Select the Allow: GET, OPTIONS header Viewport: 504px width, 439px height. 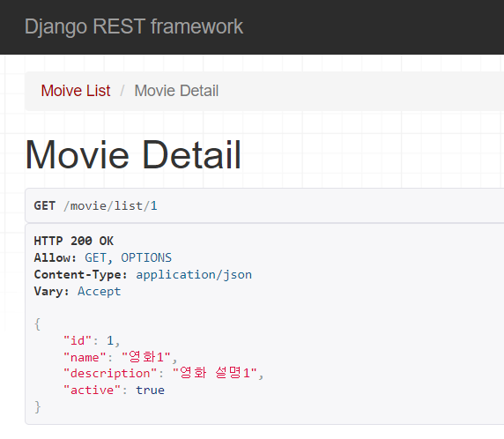(x=103, y=258)
